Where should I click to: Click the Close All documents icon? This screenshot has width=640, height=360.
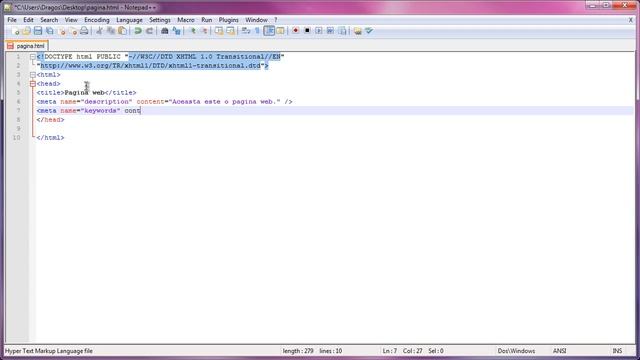pos(73,31)
